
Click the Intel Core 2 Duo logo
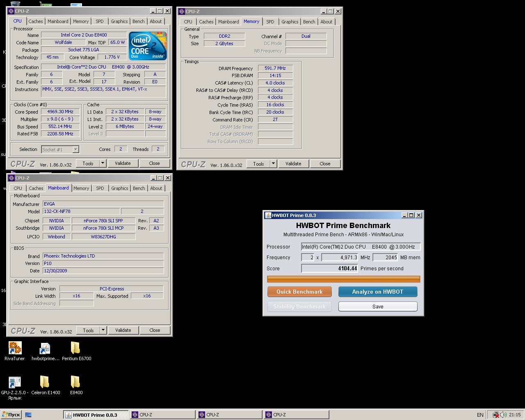click(148, 46)
